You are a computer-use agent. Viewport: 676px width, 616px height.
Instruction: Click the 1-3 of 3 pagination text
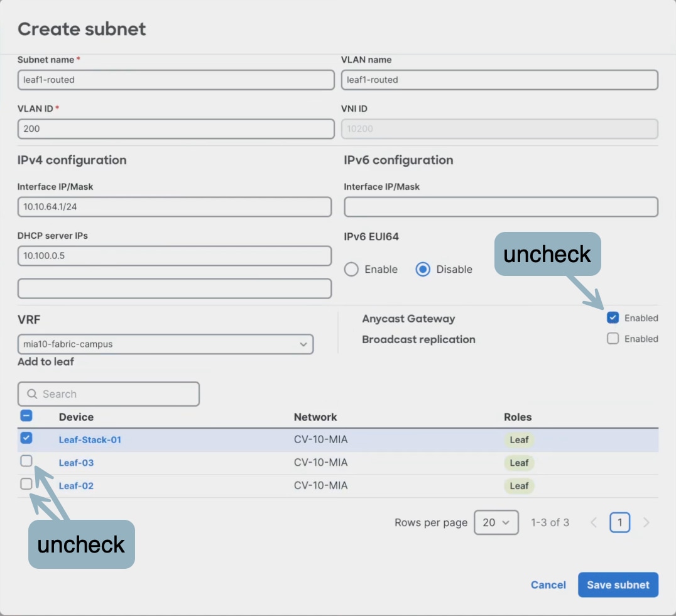click(x=550, y=522)
